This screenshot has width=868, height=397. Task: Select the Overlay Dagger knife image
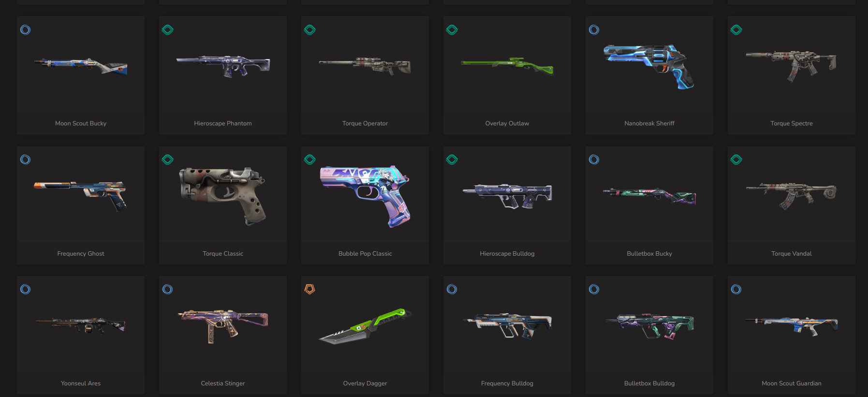[365, 326]
